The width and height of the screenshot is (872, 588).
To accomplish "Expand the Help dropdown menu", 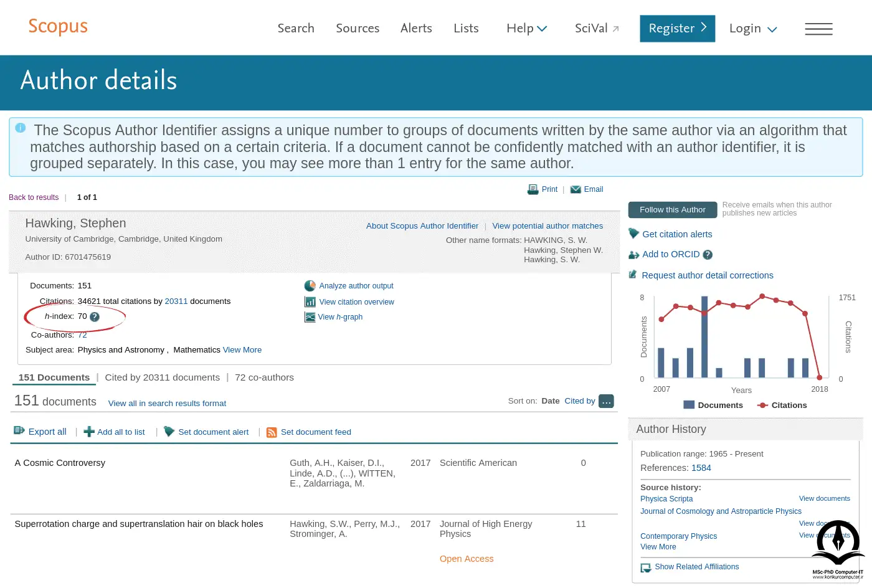I will [526, 28].
